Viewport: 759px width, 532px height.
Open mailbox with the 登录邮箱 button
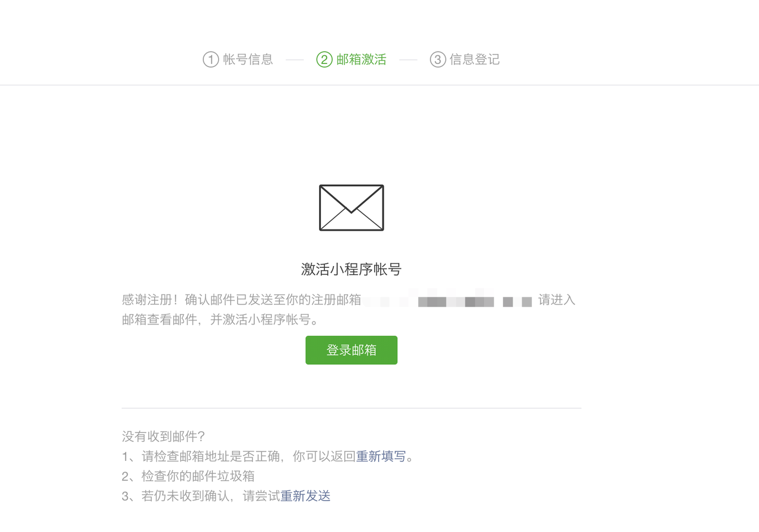pyautogui.click(x=352, y=350)
